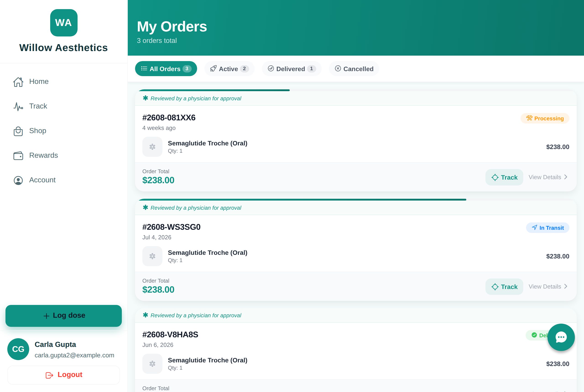
Task: Click the Carla Gupta name
Action: (55, 345)
